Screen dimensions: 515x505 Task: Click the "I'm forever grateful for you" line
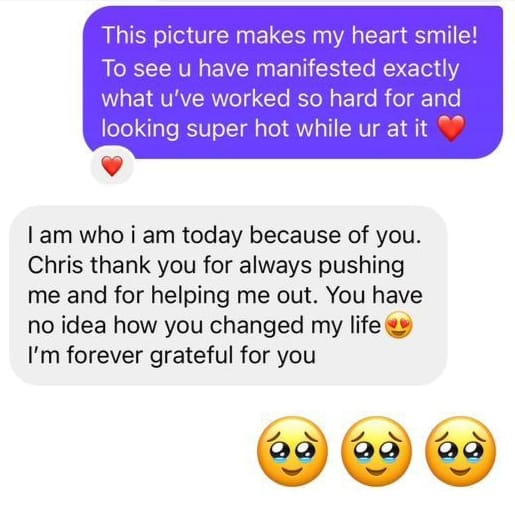click(172, 355)
